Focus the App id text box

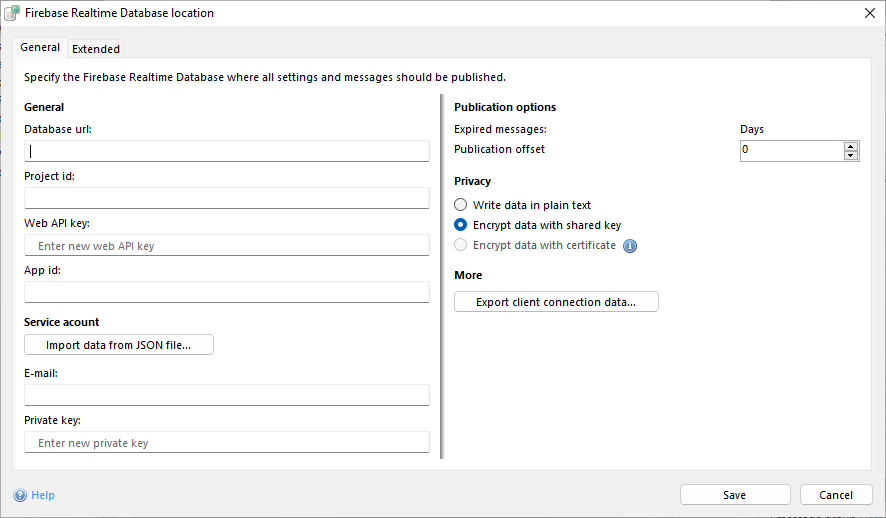pyautogui.click(x=227, y=292)
